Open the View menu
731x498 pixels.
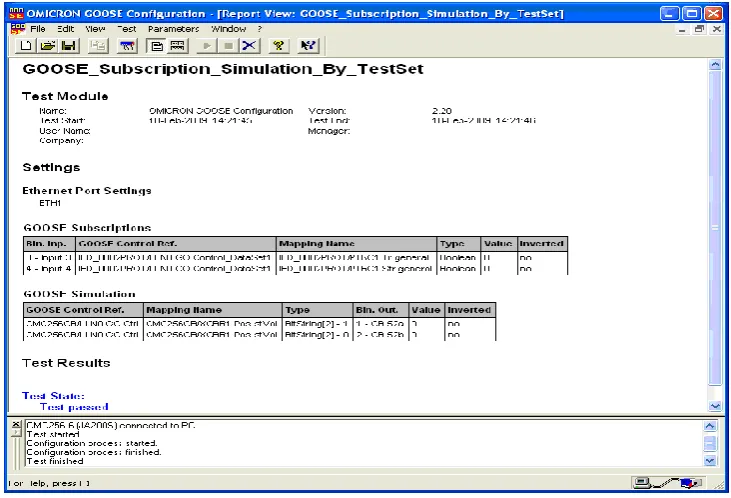tap(95, 29)
